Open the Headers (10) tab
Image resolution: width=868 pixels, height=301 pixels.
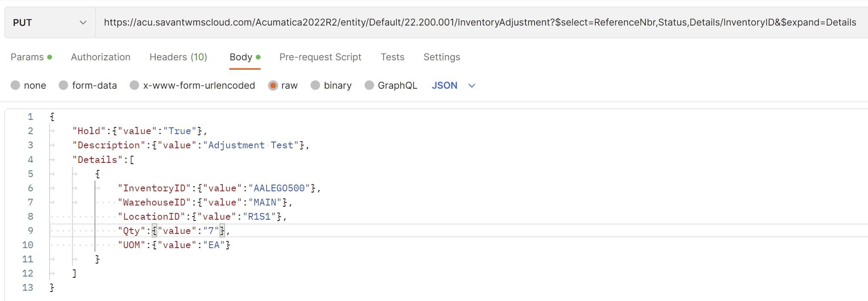click(178, 57)
